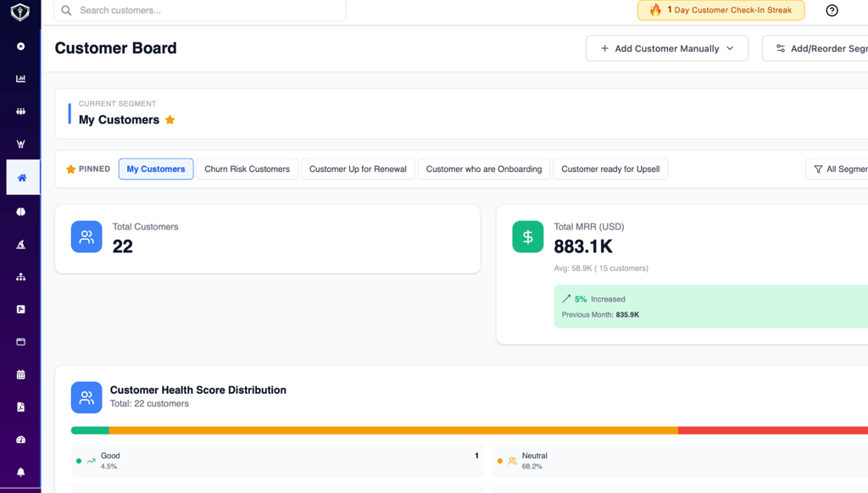The image size is (868, 493).
Task: Click the Total: 22 customers text
Action: 149,404
